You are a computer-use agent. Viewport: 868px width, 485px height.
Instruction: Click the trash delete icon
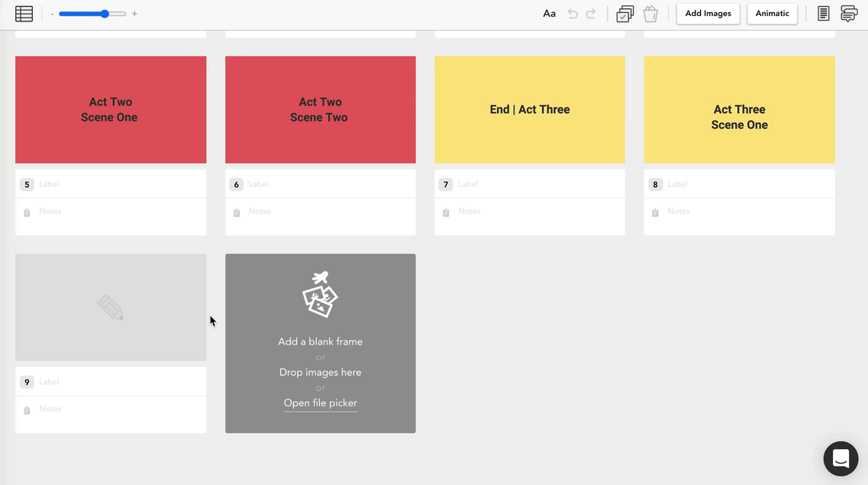pos(650,14)
